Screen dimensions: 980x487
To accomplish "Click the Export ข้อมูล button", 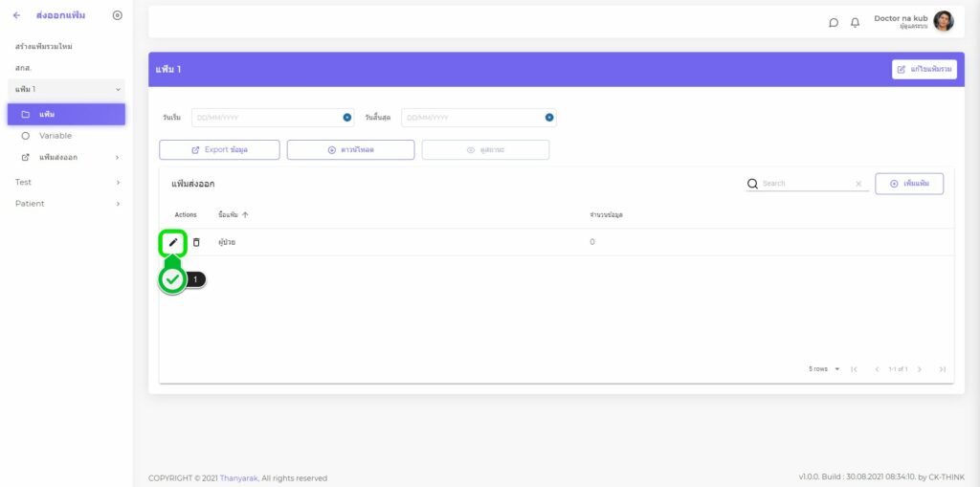I will pyautogui.click(x=219, y=150).
